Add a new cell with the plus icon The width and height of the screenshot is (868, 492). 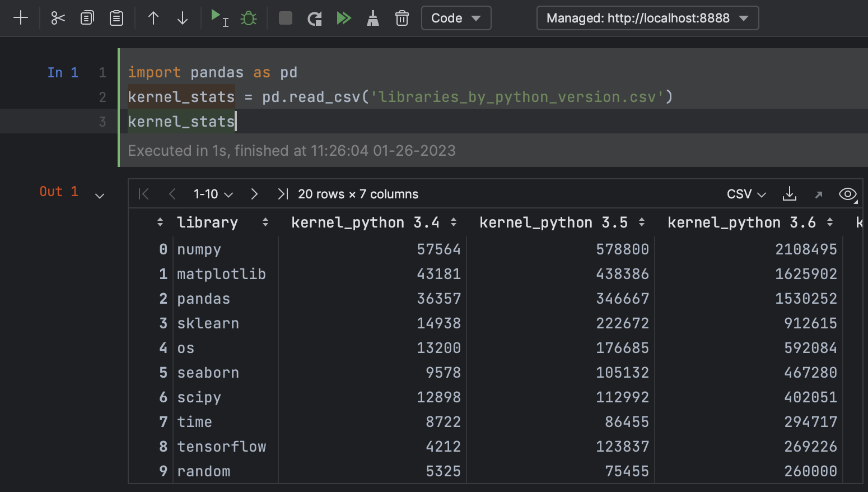(21, 18)
